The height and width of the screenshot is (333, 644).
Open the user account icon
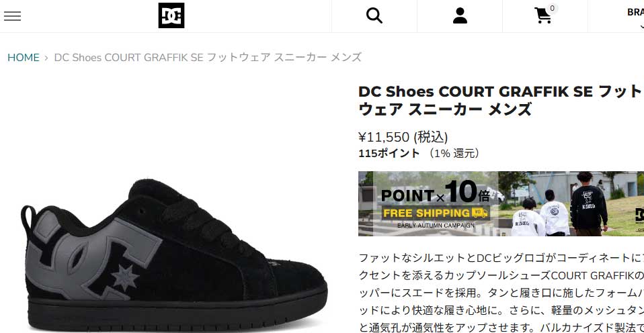click(460, 16)
